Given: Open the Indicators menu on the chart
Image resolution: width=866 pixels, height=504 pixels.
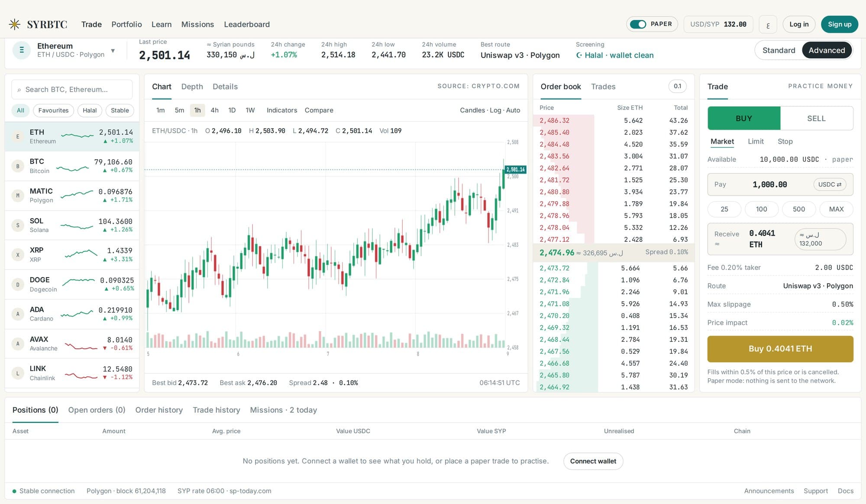Looking at the screenshot, I should coord(282,110).
